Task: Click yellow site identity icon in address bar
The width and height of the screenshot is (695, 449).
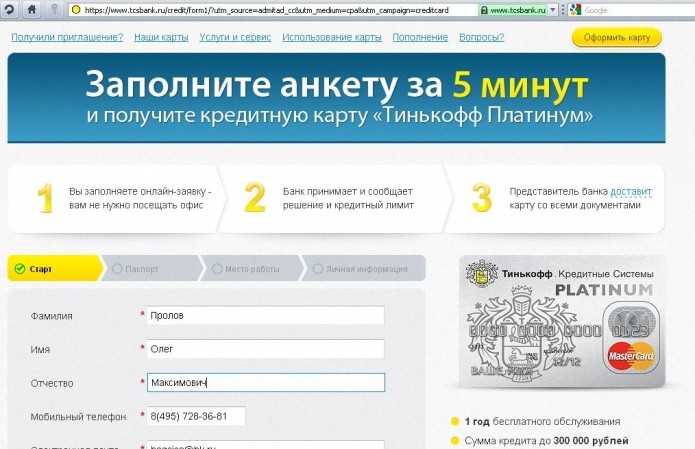Action: pyautogui.click(x=76, y=10)
